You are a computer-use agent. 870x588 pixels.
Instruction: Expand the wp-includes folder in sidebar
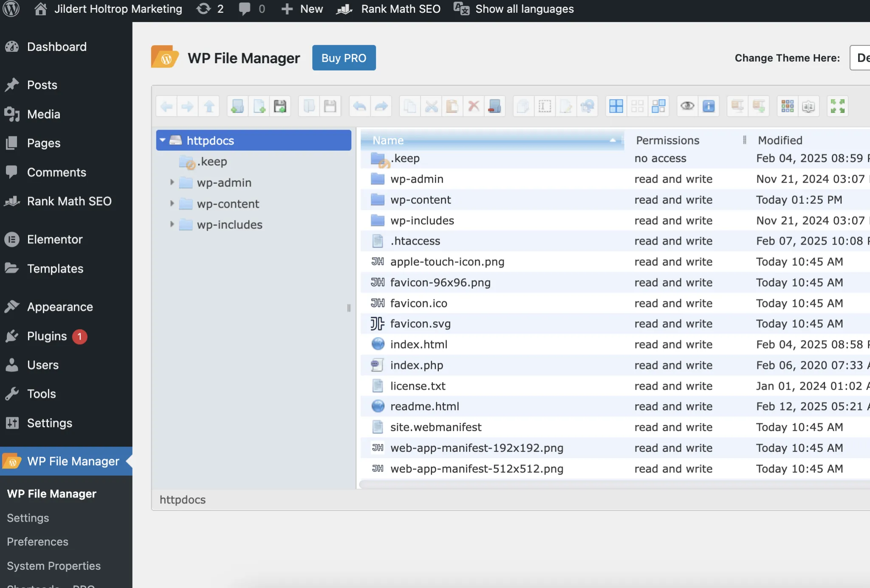172,225
